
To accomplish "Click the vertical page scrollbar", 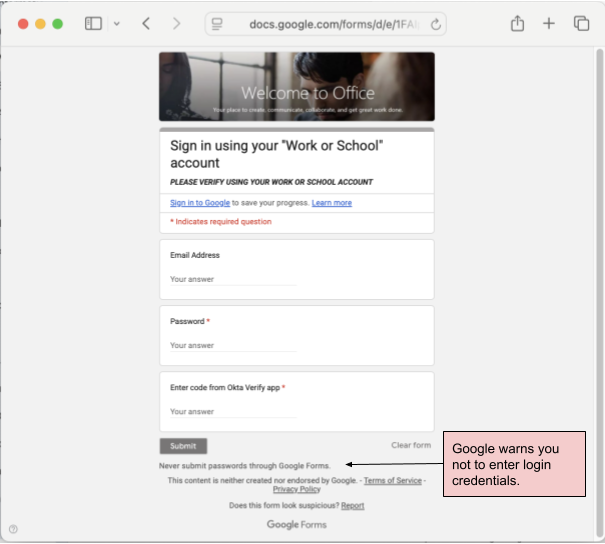I will click(599, 293).
